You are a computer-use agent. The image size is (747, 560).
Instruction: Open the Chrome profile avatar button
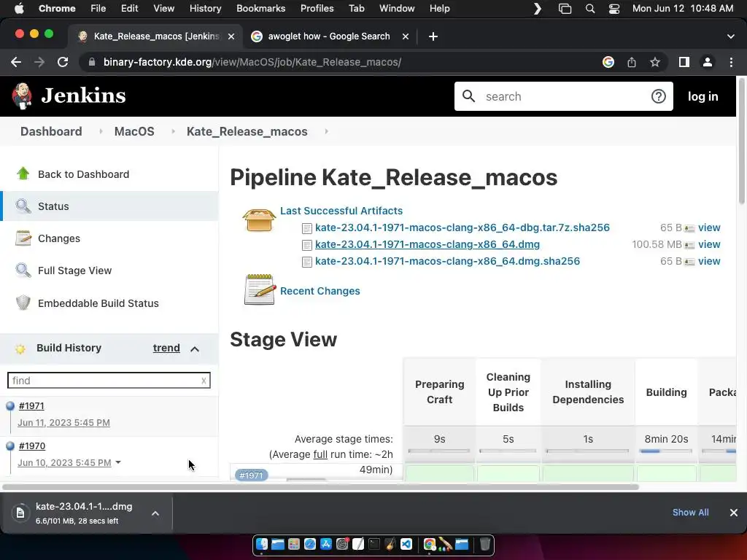coord(708,62)
